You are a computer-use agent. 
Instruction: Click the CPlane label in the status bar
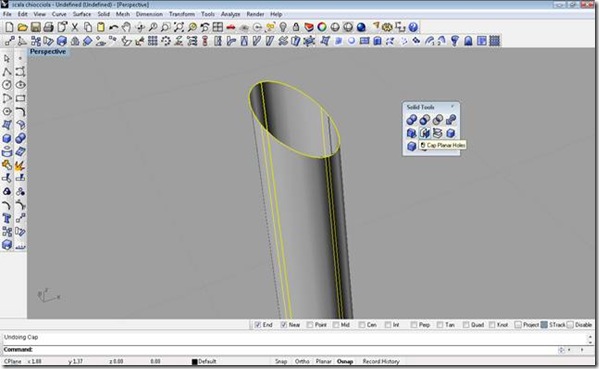(13, 361)
